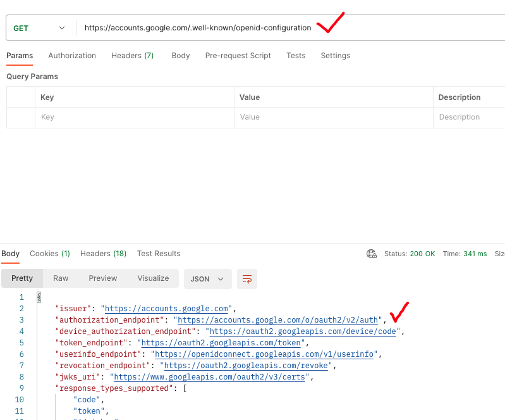Viewport: 505px width, 420px height.
Task: Click the Key input in query params
Action: click(134, 117)
